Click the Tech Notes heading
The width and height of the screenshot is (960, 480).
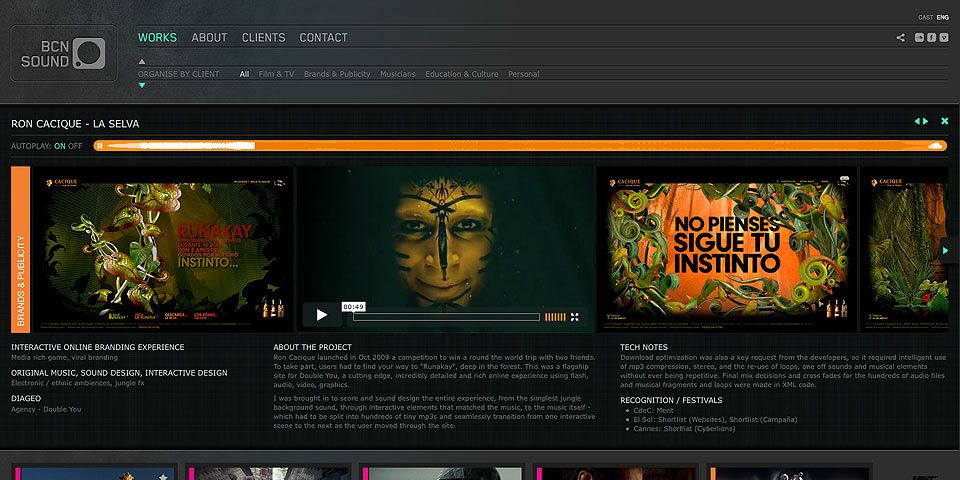click(643, 347)
